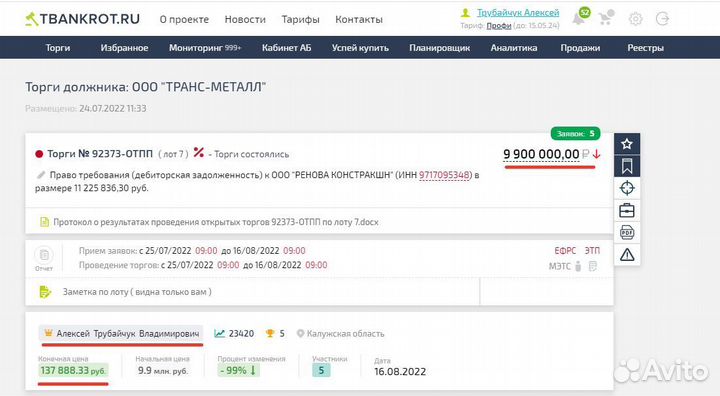Open the Планировщик tab
Image resolution: width=720 pixels, height=396 pixels.
tap(439, 48)
